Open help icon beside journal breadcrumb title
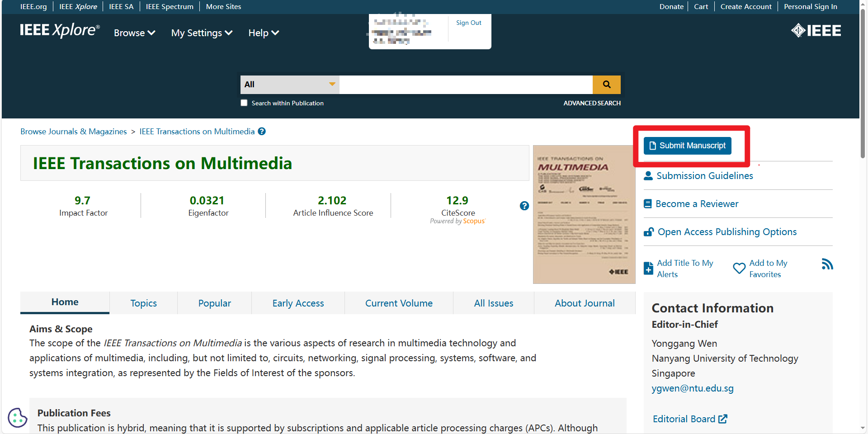This screenshot has height=434, width=868. (x=262, y=132)
